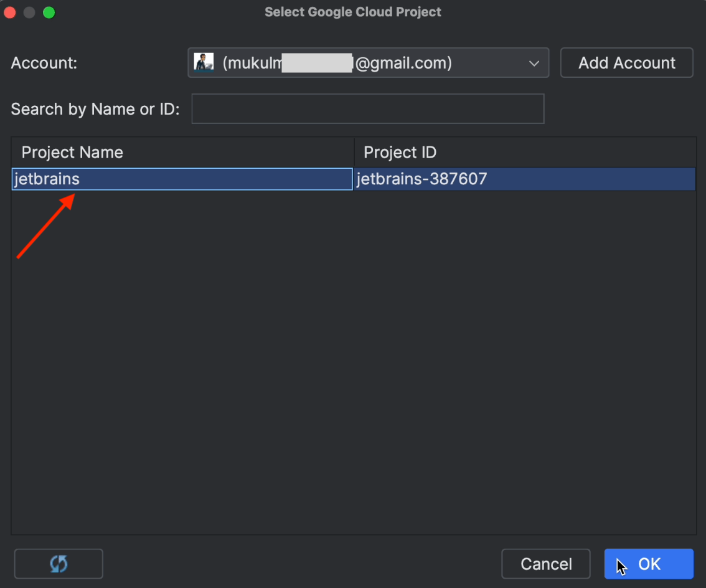Screen dimensions: 706x588
Task: Select the jetbrains project name cell
Action: click(x=182, y=179)
